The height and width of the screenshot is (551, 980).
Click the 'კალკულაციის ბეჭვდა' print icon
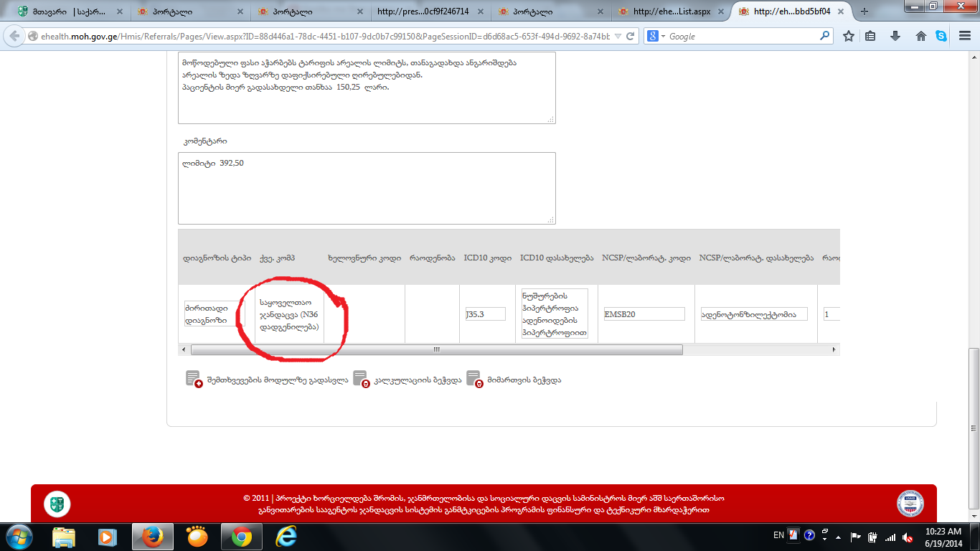360,380
